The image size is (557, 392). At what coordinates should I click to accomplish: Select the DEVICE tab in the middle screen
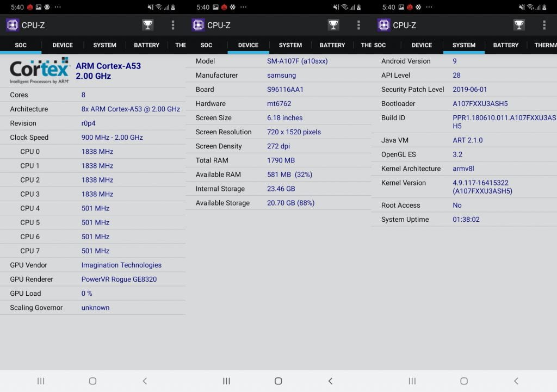pos(248,45)
